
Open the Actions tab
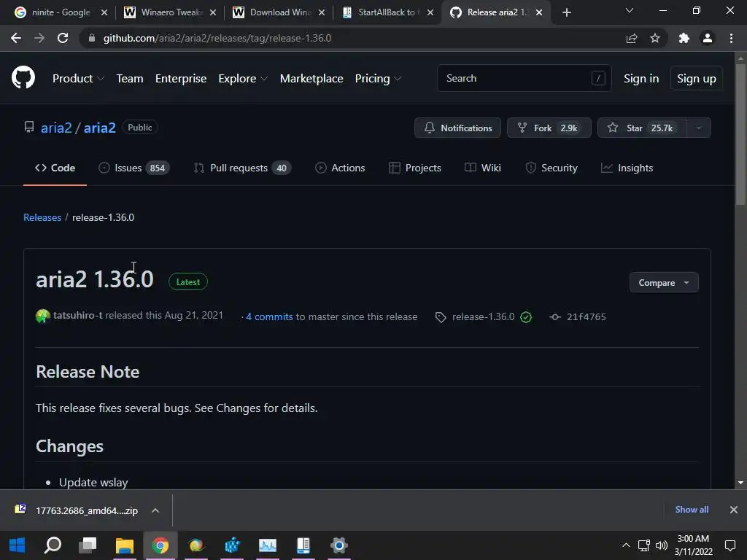(x=340, y=168)
